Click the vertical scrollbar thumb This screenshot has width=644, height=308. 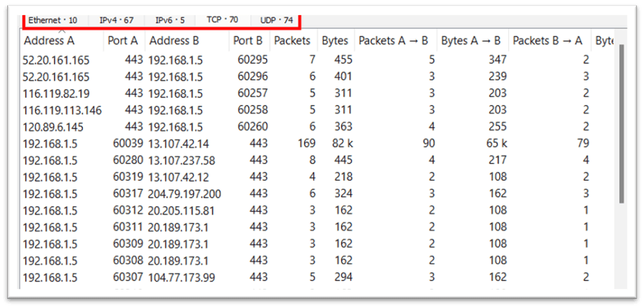point(622,123)
